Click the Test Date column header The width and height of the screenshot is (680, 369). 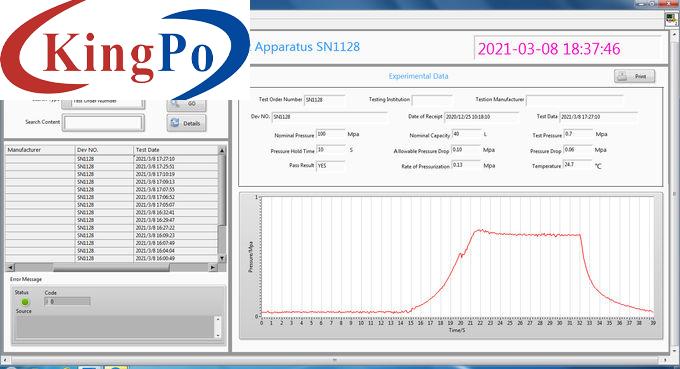tap(176, 150)
